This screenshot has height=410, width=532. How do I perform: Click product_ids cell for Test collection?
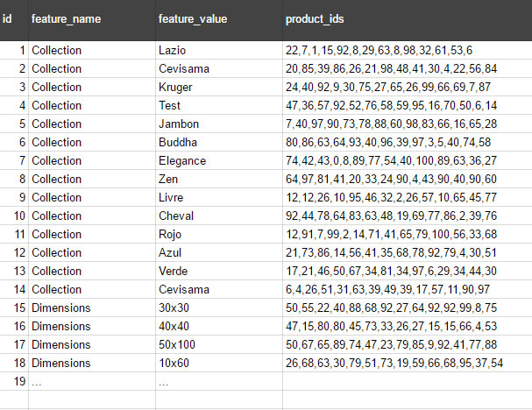pos(408,105)
